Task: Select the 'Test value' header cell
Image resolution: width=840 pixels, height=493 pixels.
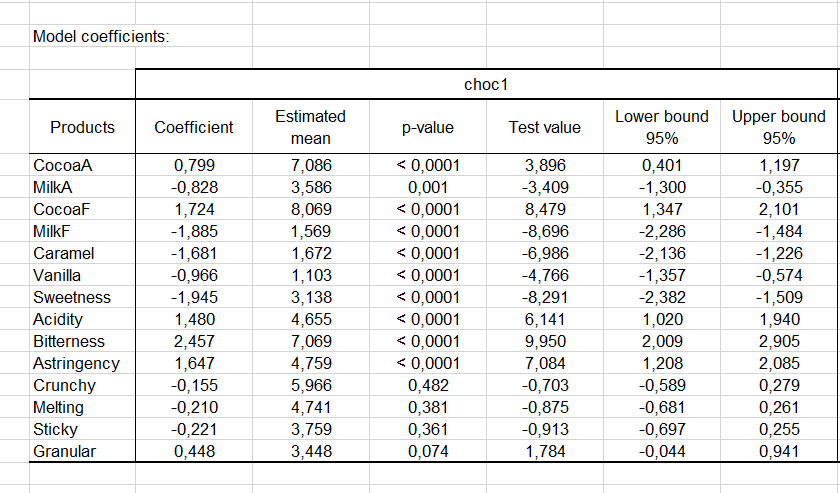Action: click(544, 127)
